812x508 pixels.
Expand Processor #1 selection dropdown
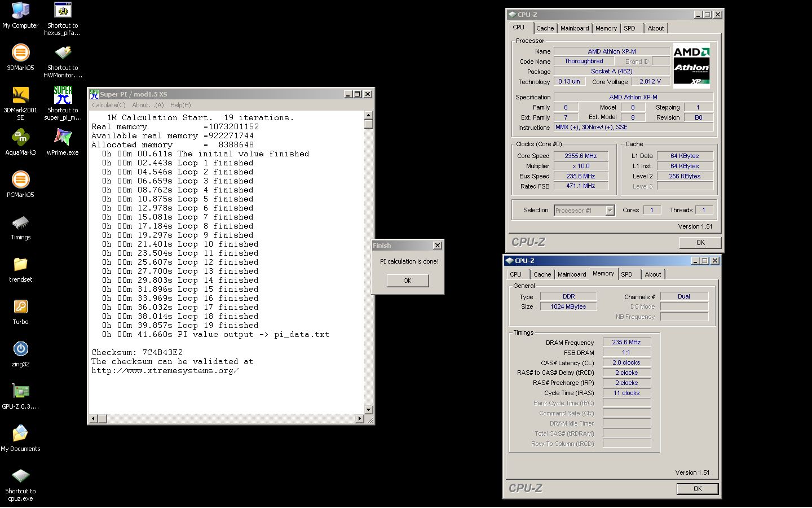click(x=610, y=211)
